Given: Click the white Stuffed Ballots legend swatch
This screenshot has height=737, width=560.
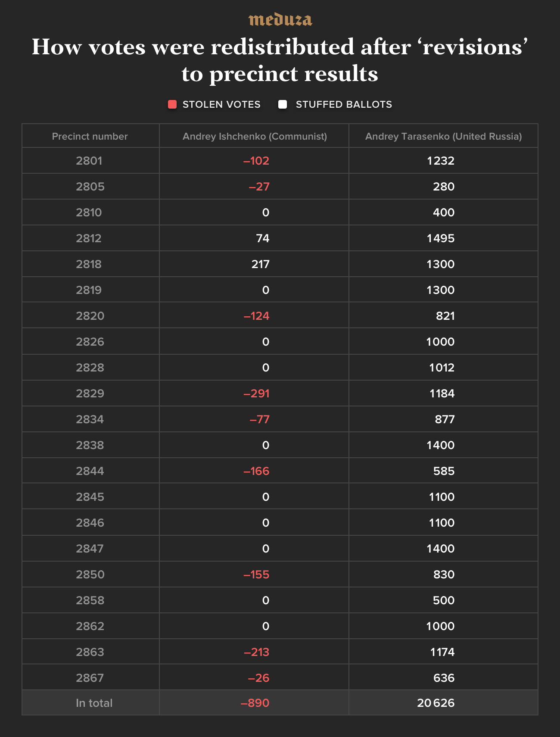Looking at the screenshot, I should (x=283, y=104).
